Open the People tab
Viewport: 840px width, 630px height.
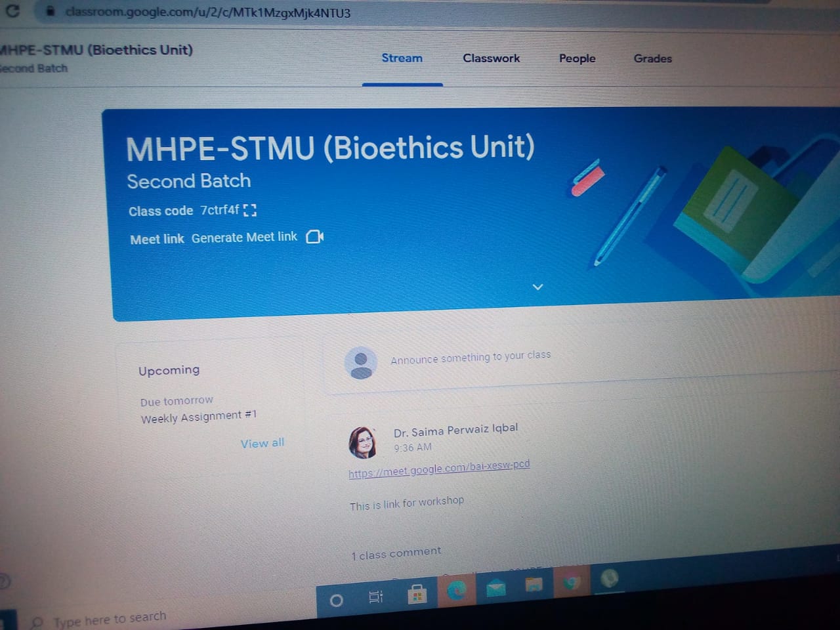click(x=577, y=58)
